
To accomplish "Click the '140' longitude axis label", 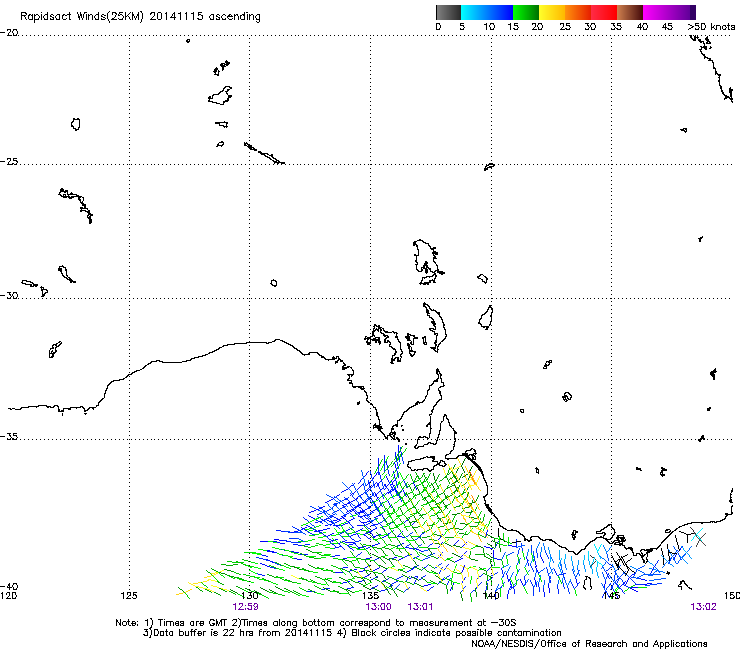I will [x=491, y=595].
